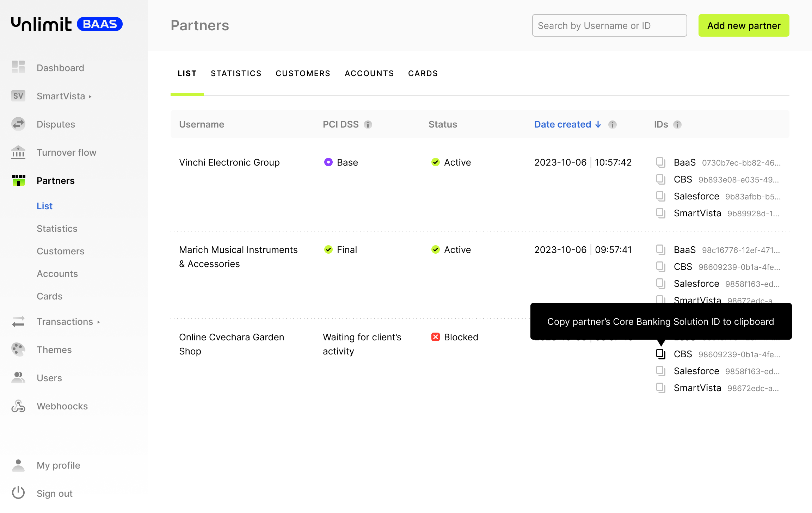Open Online Cvechara Garden Shop partner
The height and width of the screenshot is (513, 812).
[232, 344]
